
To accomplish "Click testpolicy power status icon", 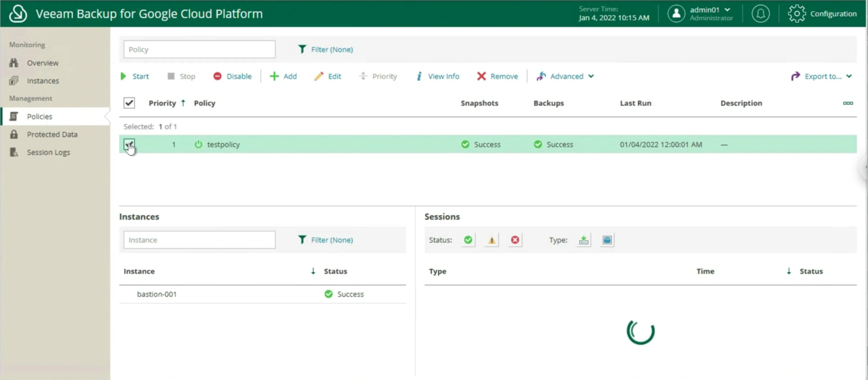I will point(198,144).
